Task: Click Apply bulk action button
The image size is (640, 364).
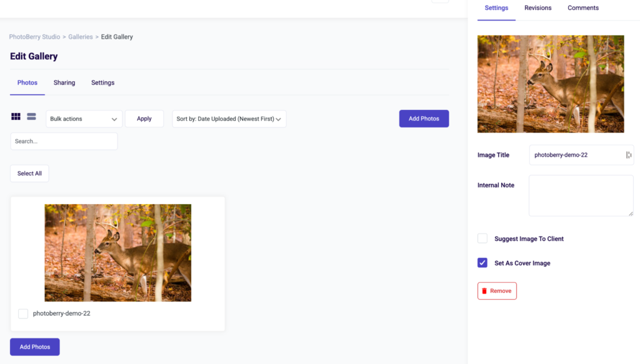Action: (144, 119)
